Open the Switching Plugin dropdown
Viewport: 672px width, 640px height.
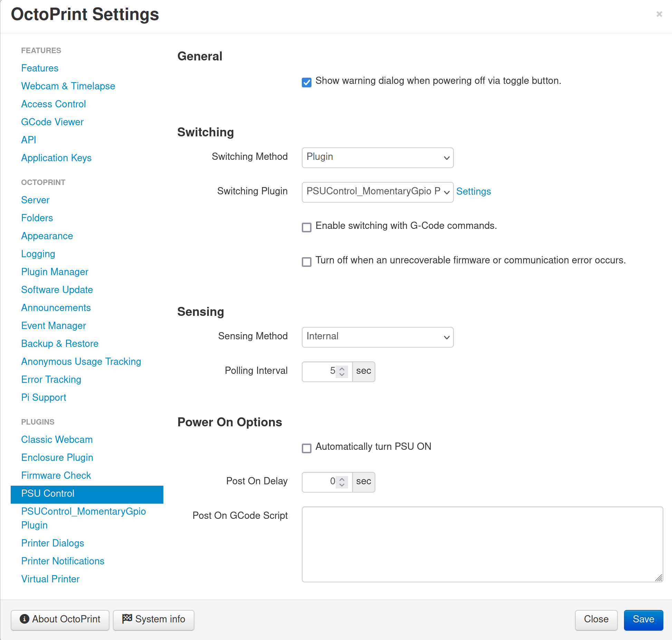[x=377, y=192]
